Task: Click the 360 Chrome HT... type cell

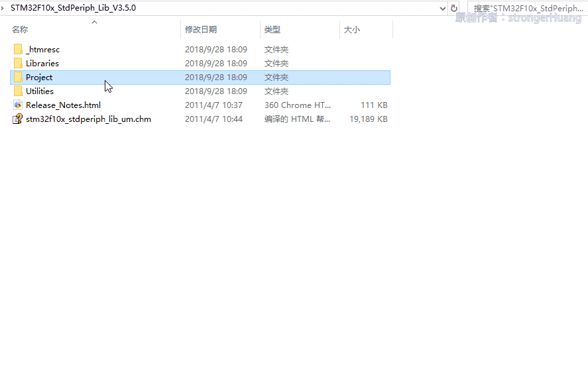Action: 298,105
